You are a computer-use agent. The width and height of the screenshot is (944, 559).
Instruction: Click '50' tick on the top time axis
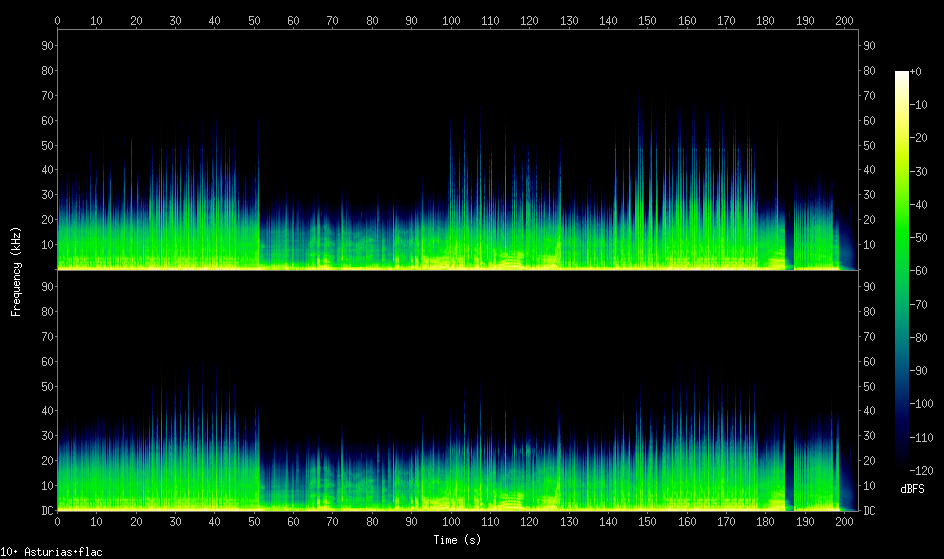(x=254, y=20)
